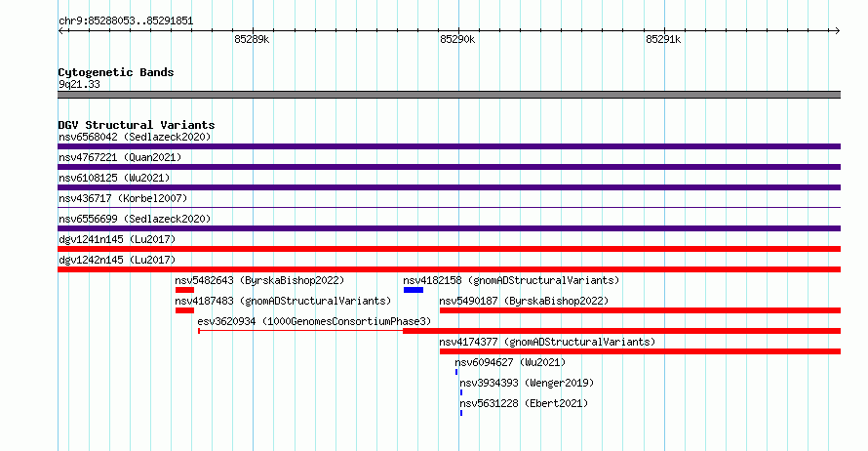Click the small red bar under nsv5482643

[185, 290]
